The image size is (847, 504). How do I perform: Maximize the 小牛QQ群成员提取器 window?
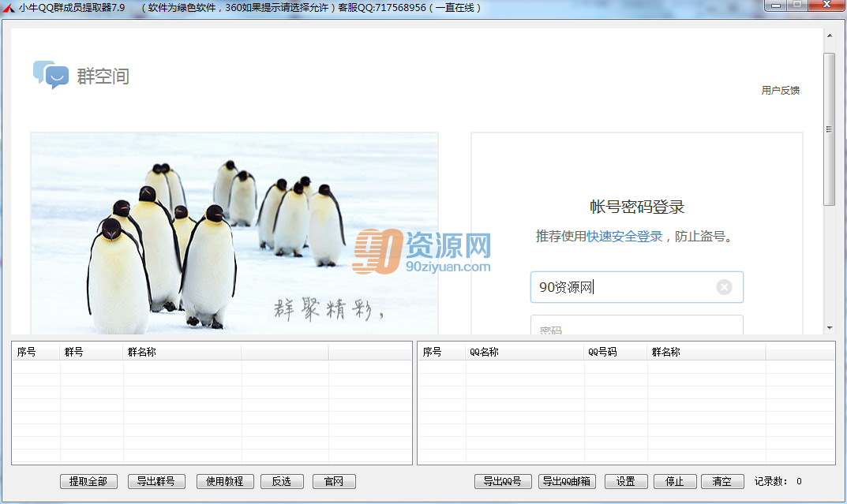[797, 6]
